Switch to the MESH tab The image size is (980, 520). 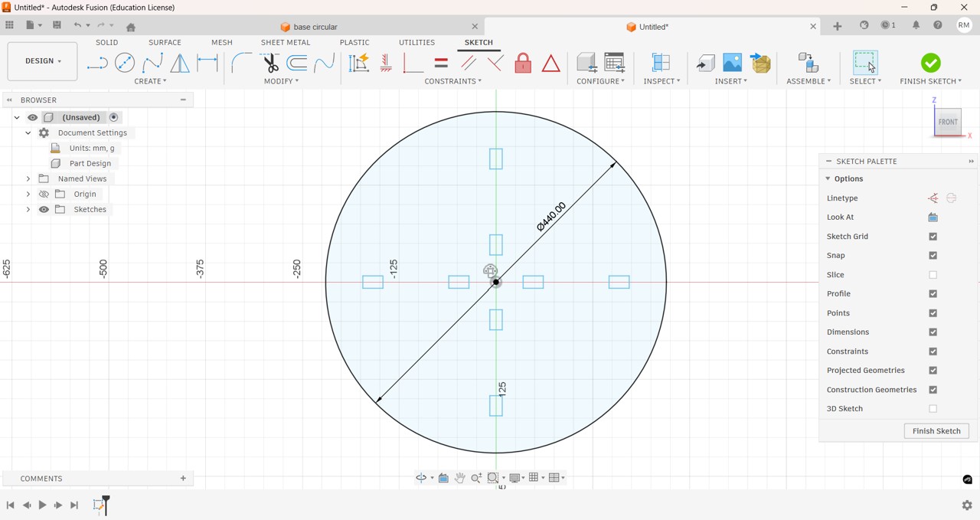click(x=222, y=43)
